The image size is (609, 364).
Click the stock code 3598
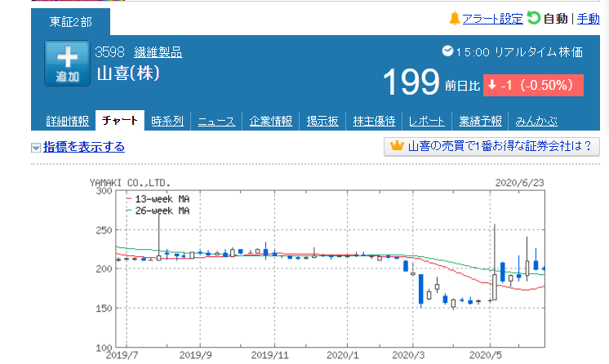pyautogui.click(x=109, y=52)
